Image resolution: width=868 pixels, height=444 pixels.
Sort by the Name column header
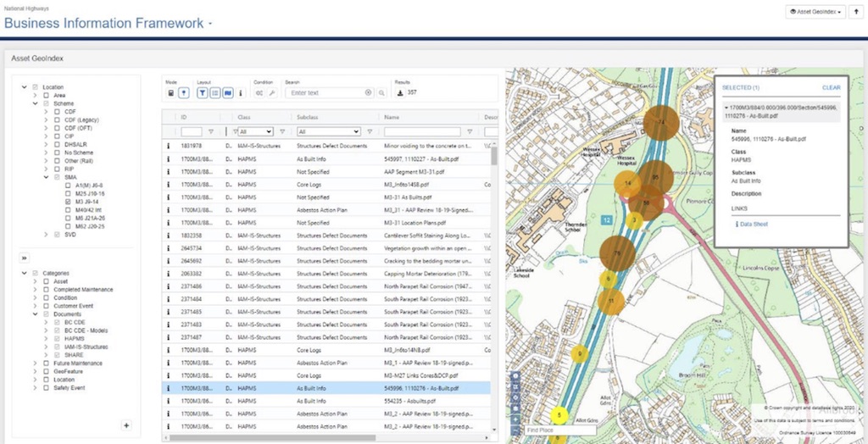[392, 118]
